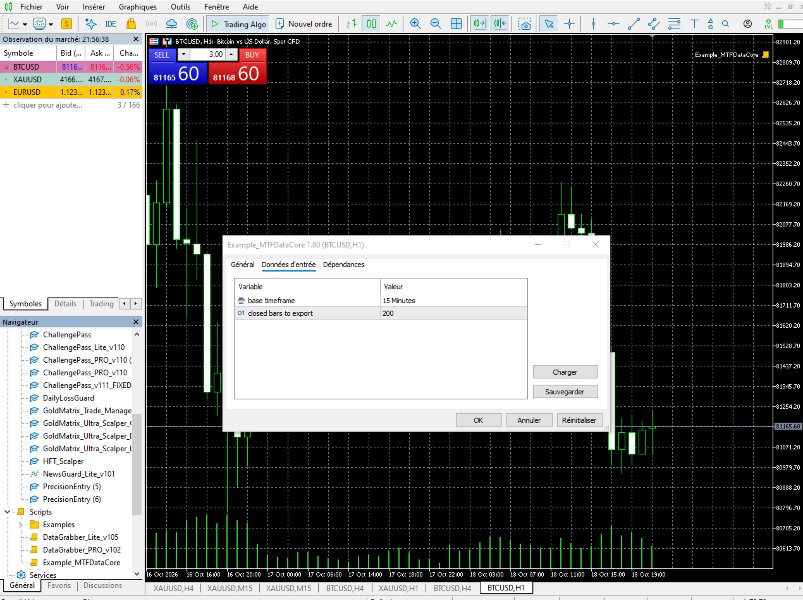Select the horizontal line drawing tool

coord(614,24)
